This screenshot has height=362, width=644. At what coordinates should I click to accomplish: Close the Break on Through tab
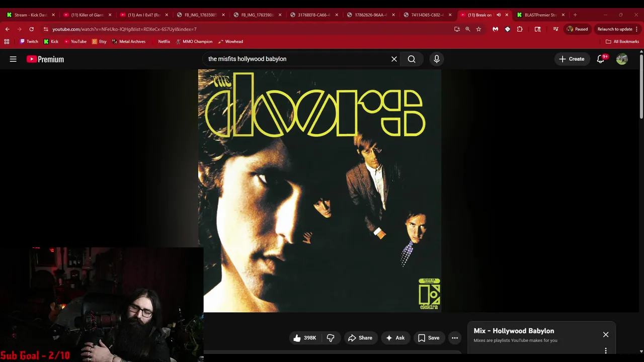507,15
